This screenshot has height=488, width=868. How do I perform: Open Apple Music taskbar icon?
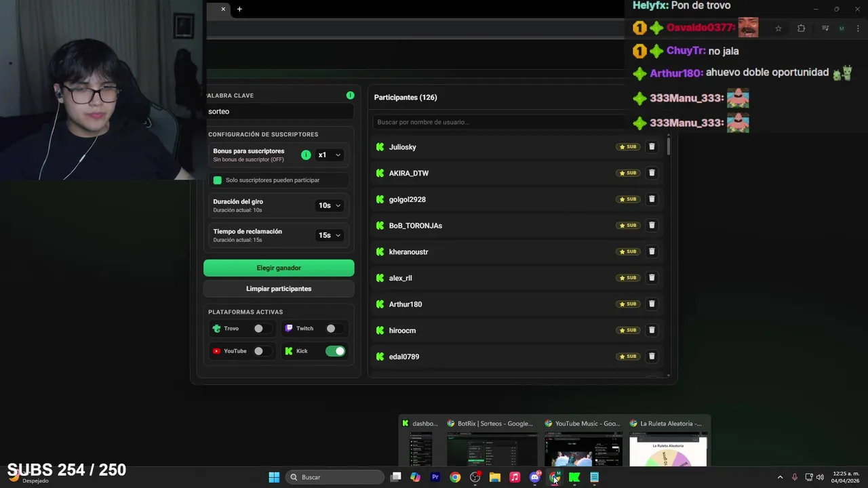click(515, 477)
